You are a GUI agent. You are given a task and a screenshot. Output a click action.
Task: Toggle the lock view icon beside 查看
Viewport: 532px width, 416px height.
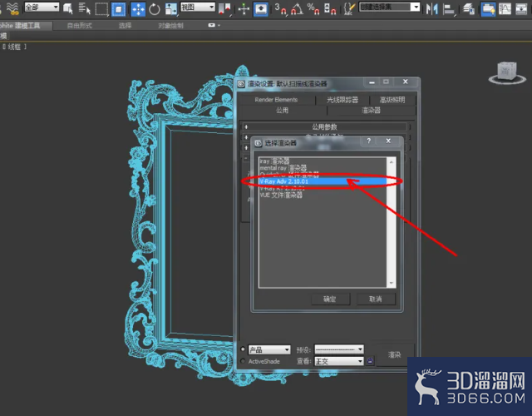point(370,361)
